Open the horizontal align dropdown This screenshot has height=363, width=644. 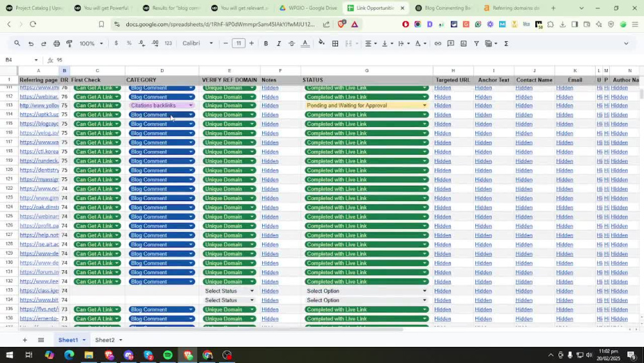click(371, 43)
